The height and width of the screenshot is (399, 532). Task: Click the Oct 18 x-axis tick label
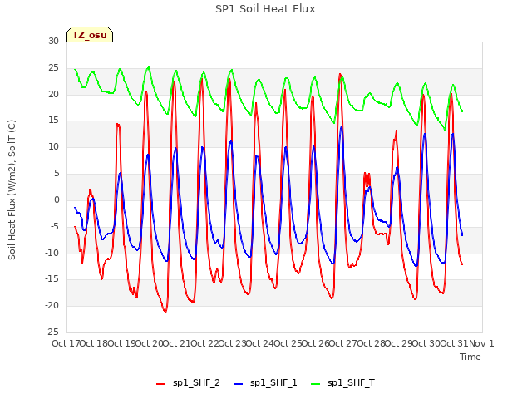(x=94, y=343)
